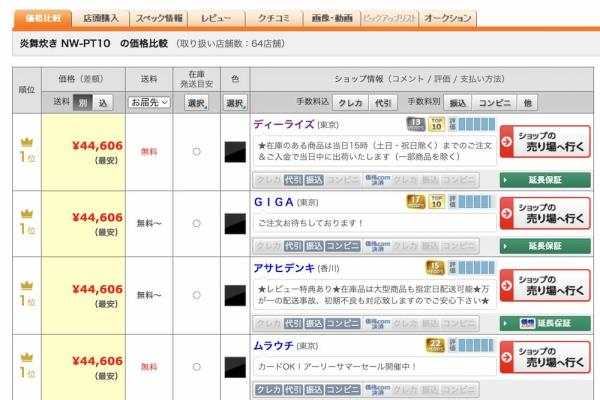Click the クレカ payment icon in ムラウチ row

coord(269,390)
